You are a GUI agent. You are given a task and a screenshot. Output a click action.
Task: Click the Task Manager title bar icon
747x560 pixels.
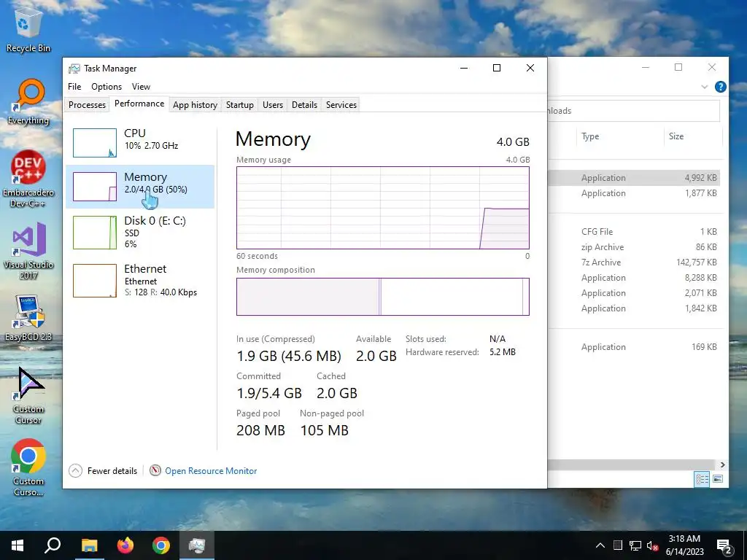(x=74, y=69)
